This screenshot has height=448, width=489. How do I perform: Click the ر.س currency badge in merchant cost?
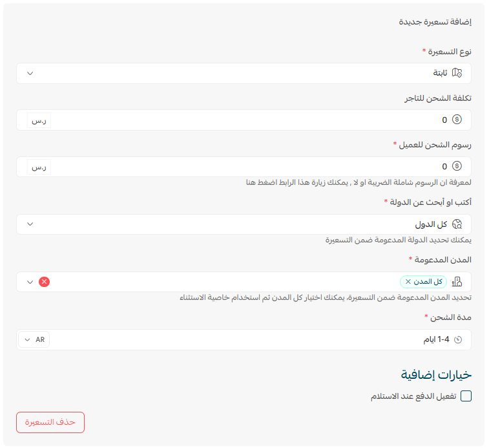(39, 120)
